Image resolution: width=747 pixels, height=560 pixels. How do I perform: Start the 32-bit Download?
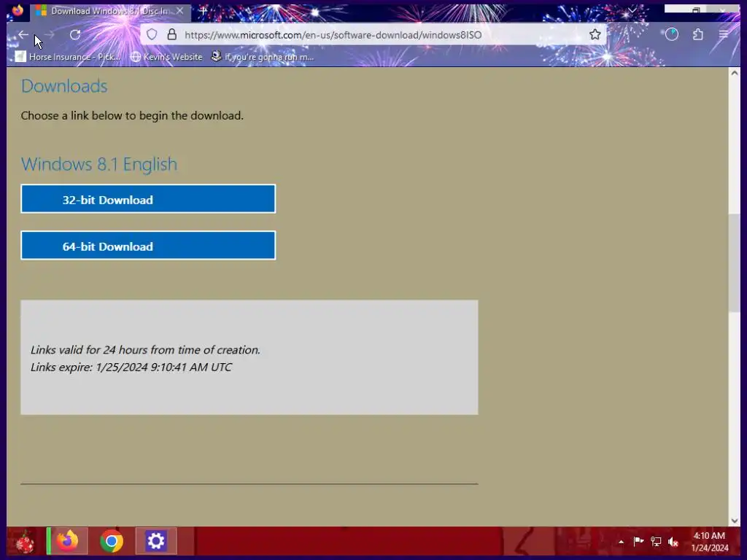tap(148, 199)
